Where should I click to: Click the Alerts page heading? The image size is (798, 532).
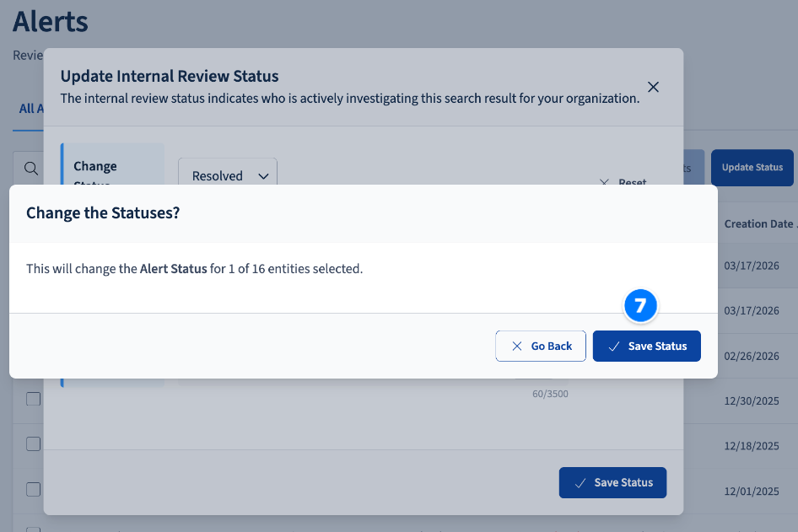click(51, 21)
